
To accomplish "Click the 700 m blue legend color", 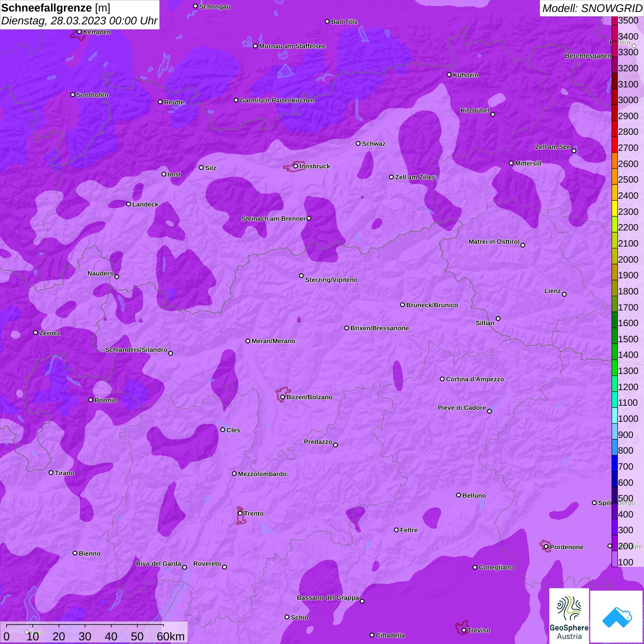I will pos(615,463).
